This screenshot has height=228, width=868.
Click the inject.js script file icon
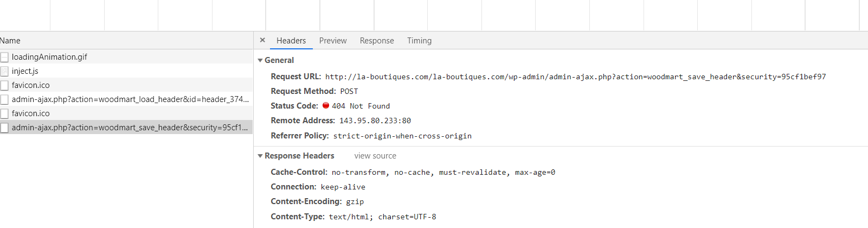click(x=4, y=71)
